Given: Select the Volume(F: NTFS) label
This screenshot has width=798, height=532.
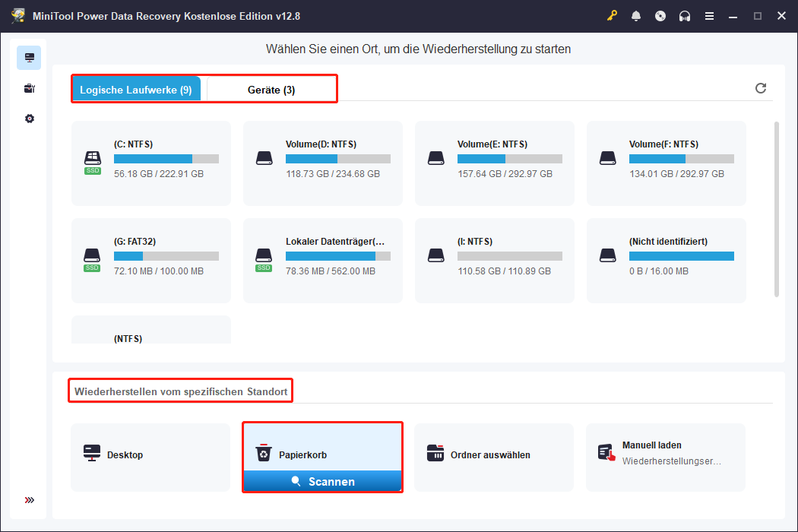Looking at the screenshot, I should [663, 144].
